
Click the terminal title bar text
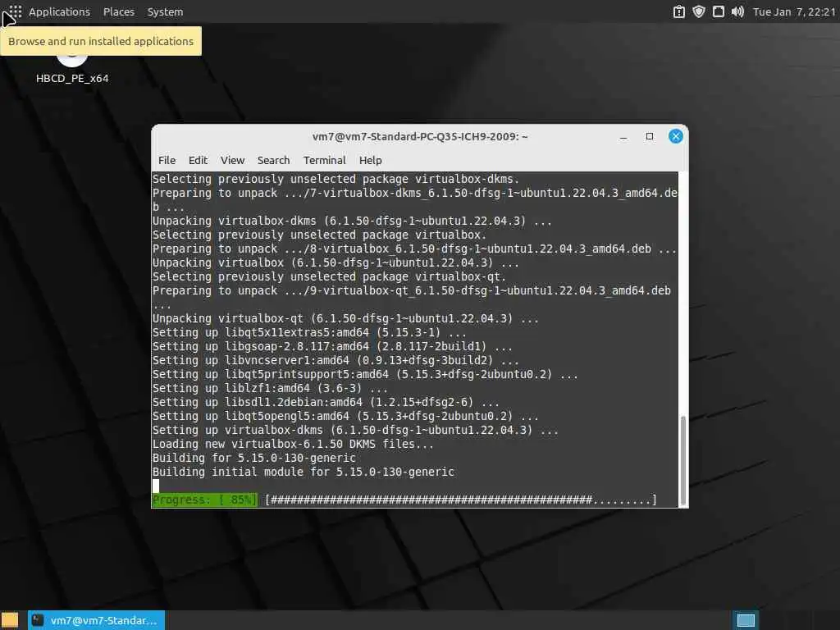[420, 137]
